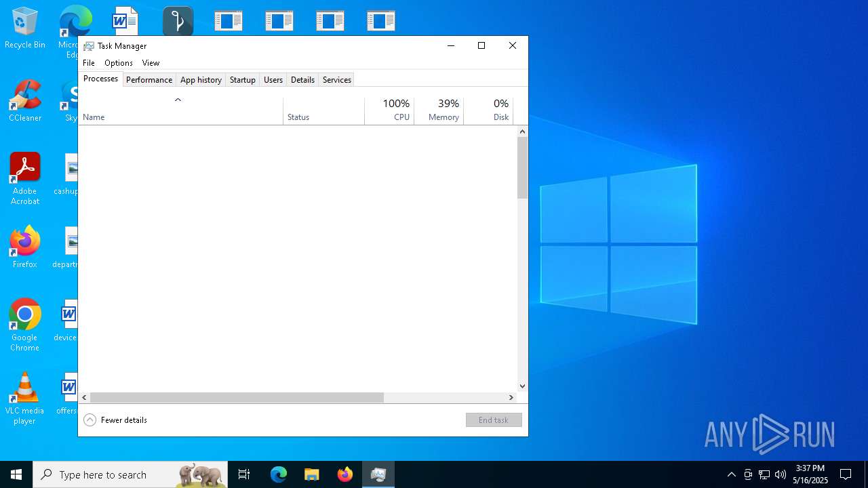Open the View menu
Image resolution: width=868 pixels, height=488 pixels.
coord(151,63)
